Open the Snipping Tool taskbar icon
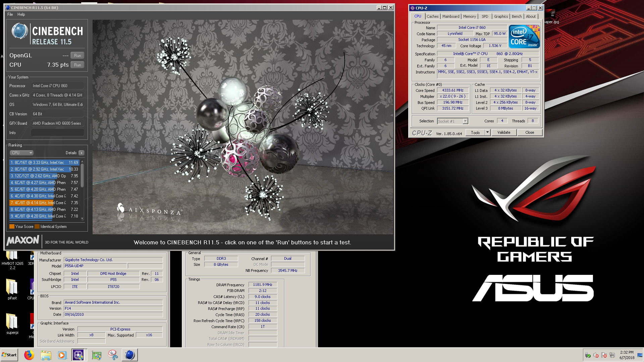Screen dimensions: 644x362 click(113, 355)
